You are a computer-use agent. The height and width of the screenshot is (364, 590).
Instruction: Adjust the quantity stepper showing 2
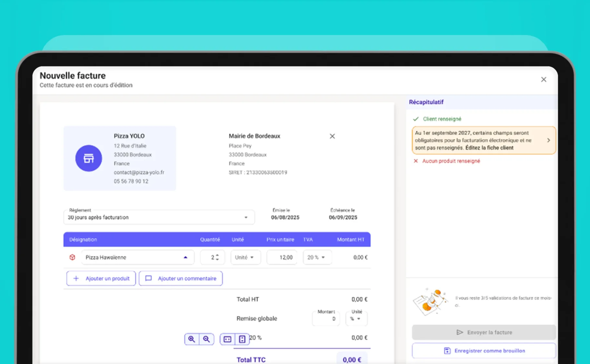click(217, 257)
